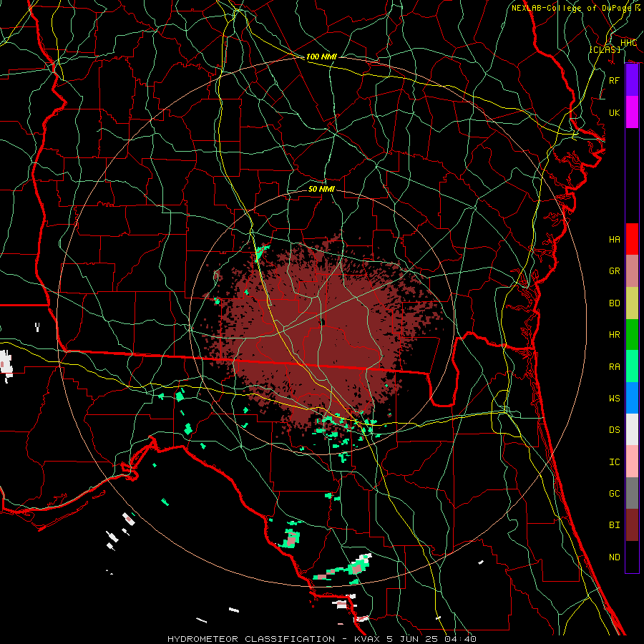Click the '100 NMI' range ring label
Viewport: 644px width, 644px height.
point(321,57)
